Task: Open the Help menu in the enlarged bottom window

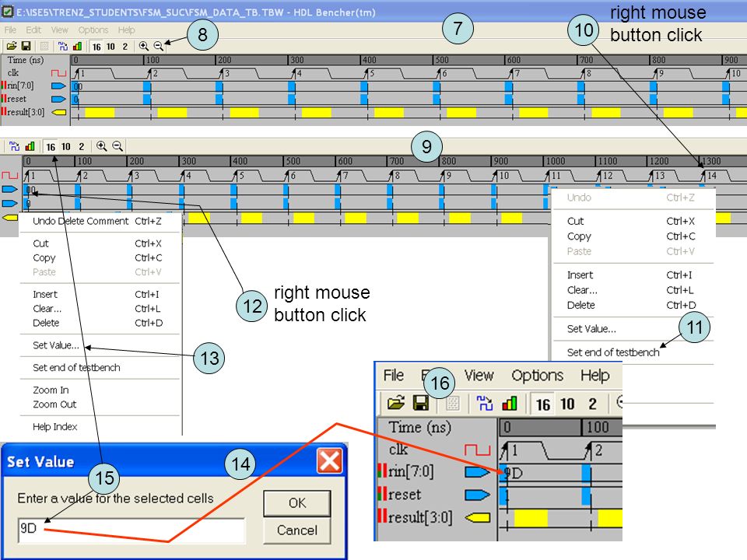Action: (595, 375)
